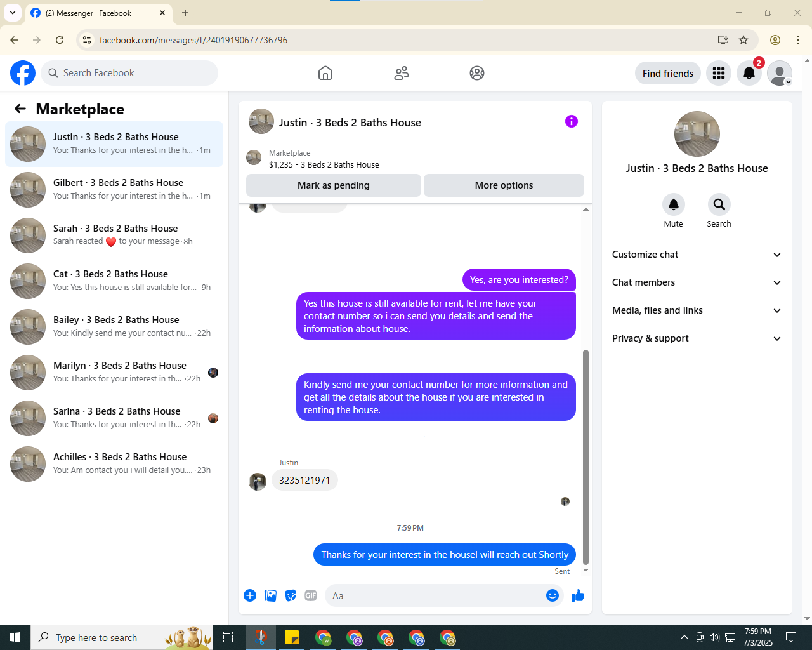This screenshot has height=650, width=812.
Task: Reload the page in browser
Action: [60, 40]
